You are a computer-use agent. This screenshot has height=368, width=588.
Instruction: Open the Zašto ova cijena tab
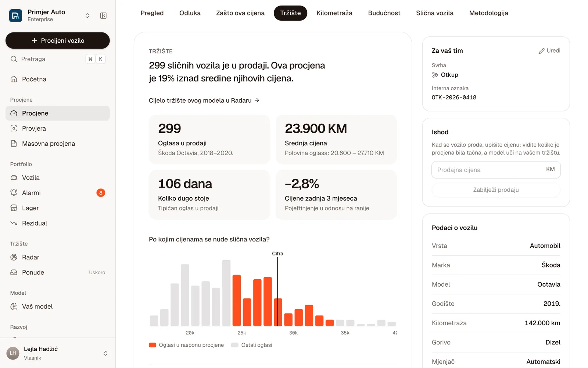point(240,13)
